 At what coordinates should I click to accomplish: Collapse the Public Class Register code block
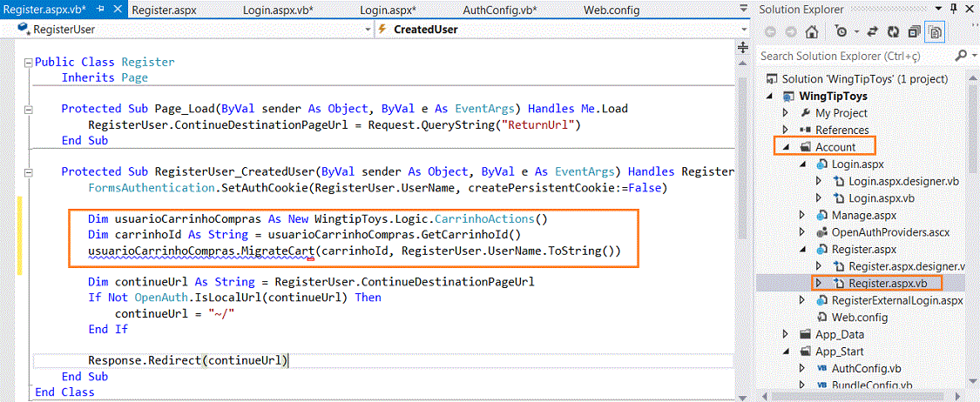point(28,63)
